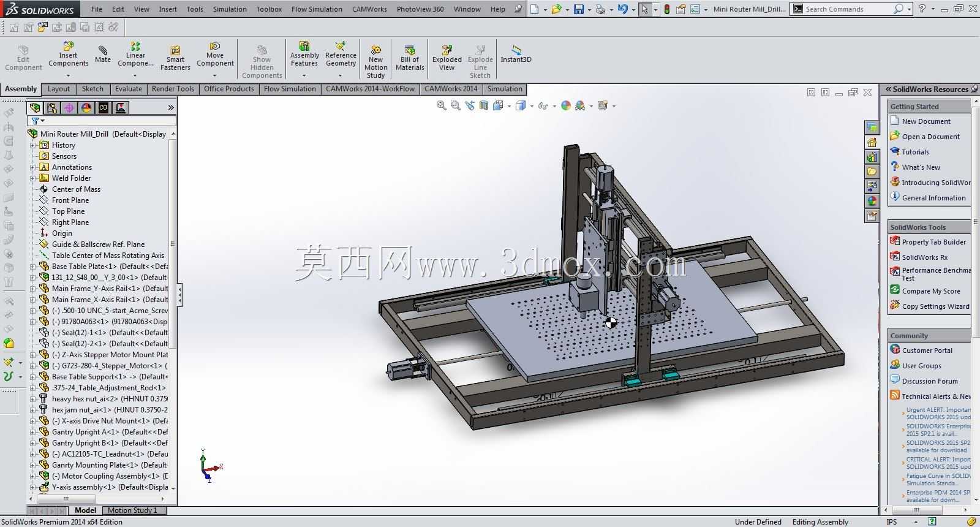
Task: Open the Smart Fasteners tool
Action: [x=175, y=58]
